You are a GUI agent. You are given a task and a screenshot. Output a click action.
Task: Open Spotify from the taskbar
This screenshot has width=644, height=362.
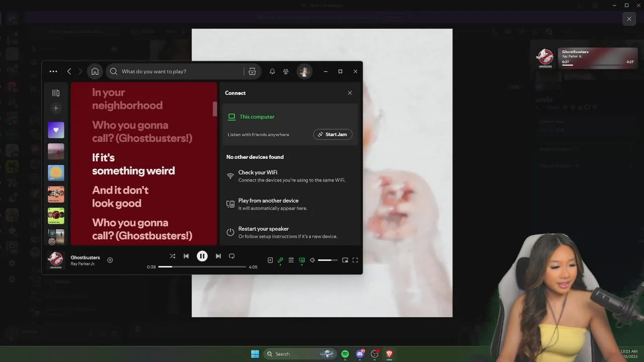345,354
